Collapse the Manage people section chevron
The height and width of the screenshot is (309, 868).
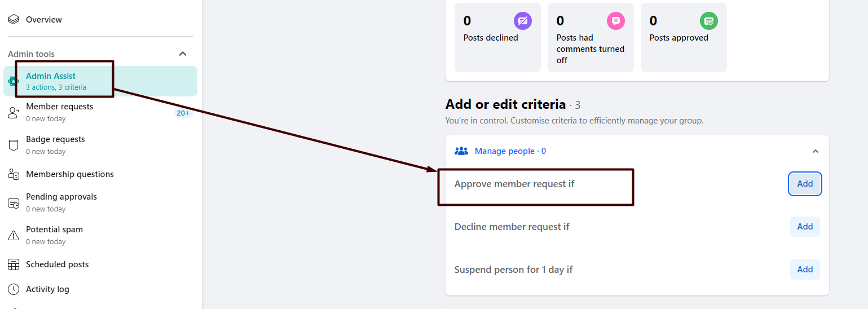815,151
